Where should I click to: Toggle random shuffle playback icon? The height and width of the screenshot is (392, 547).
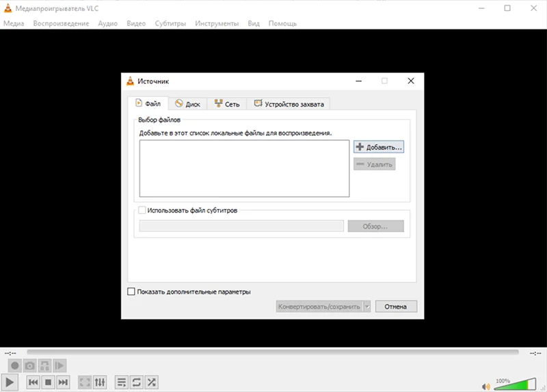151,382
